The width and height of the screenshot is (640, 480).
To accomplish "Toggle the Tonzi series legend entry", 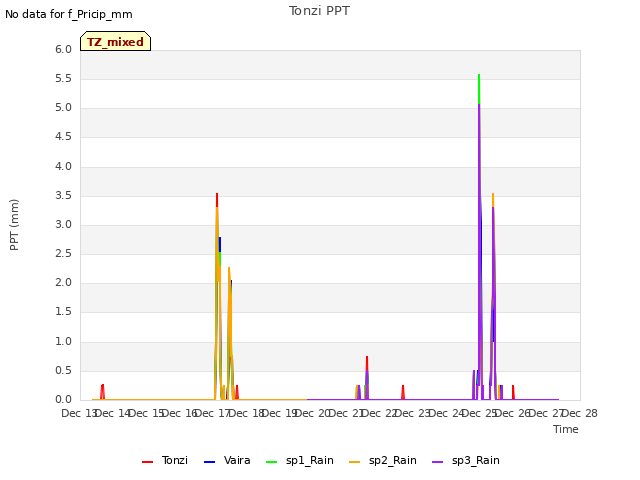I will 165,460.
